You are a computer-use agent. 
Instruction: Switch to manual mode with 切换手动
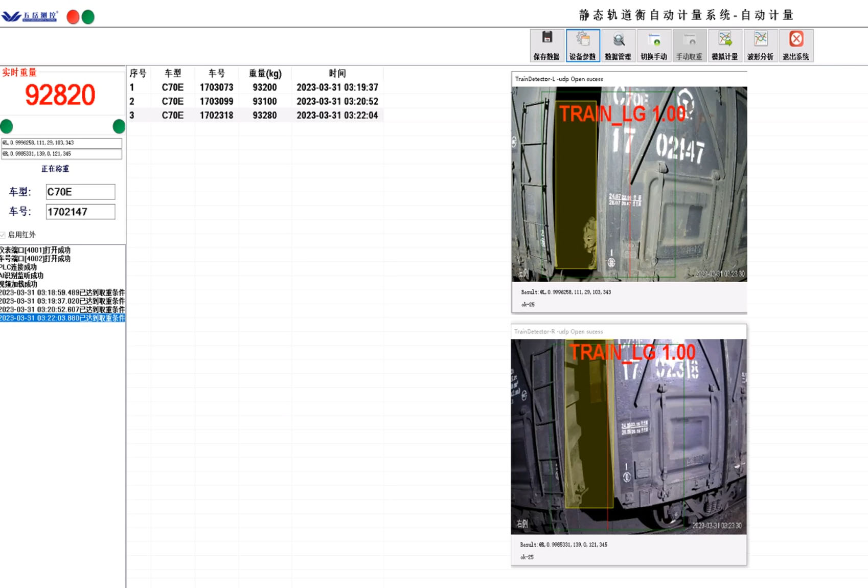(653, 46)
